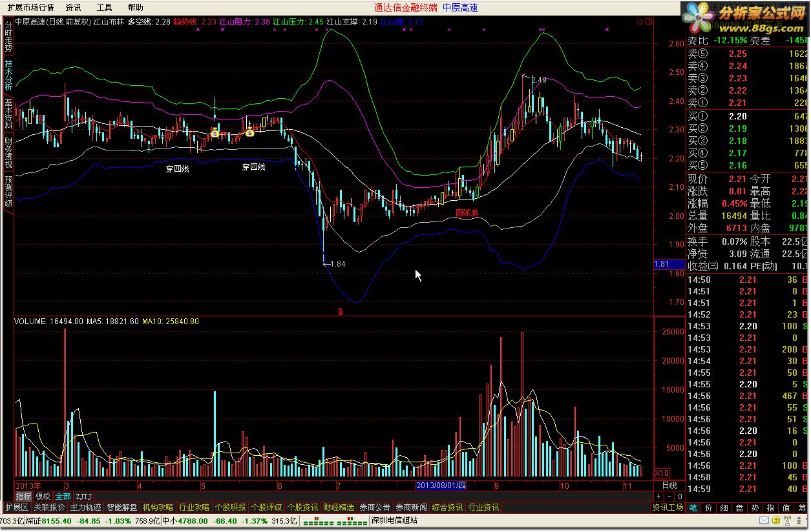Click the 圆弧底 signal label on chart
The image size is (811, 532).
pos(467,212)
